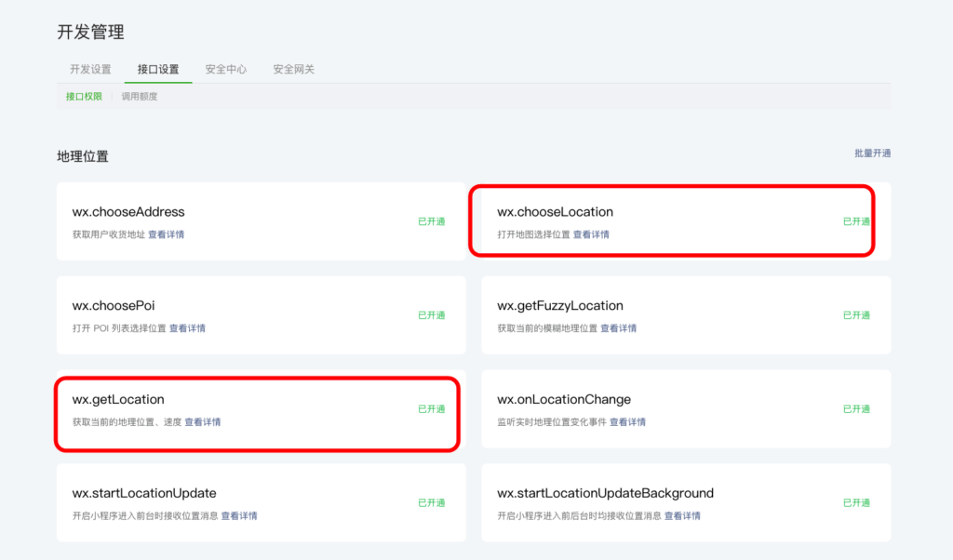Click 已开通 status on wx.chooseLocation card
This screenshot has height=560, width=953.
point(856,222)
